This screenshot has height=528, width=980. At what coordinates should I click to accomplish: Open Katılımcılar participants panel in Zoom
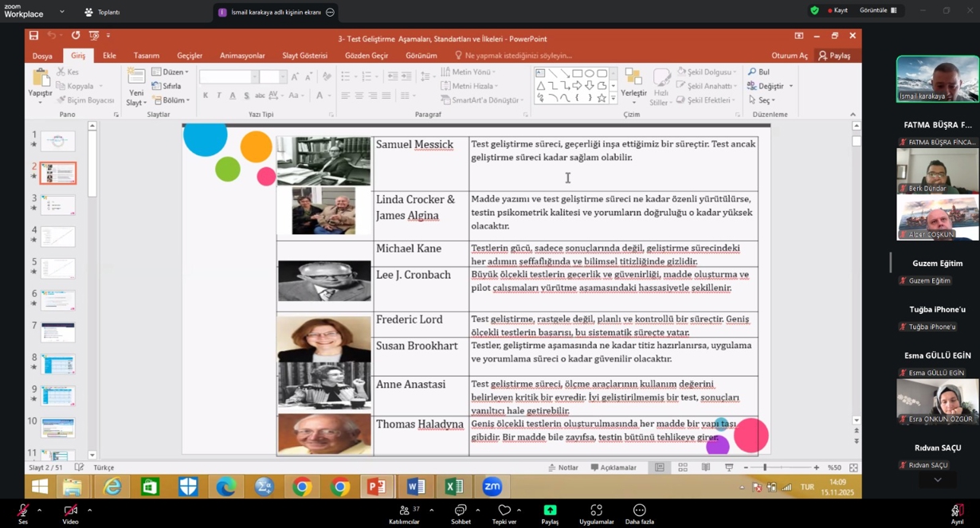[404, 510]
